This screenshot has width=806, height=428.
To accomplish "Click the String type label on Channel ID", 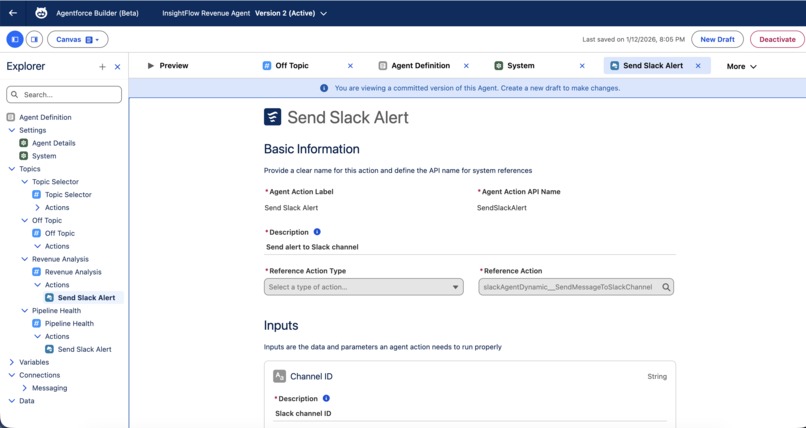I will pos(657,377).
